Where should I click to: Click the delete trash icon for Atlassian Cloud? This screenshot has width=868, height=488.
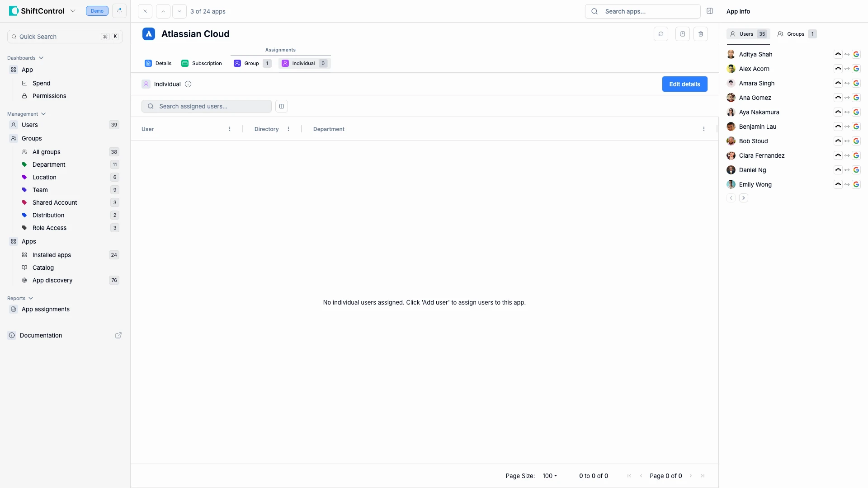pyautogui.click(x=701, y=34)
